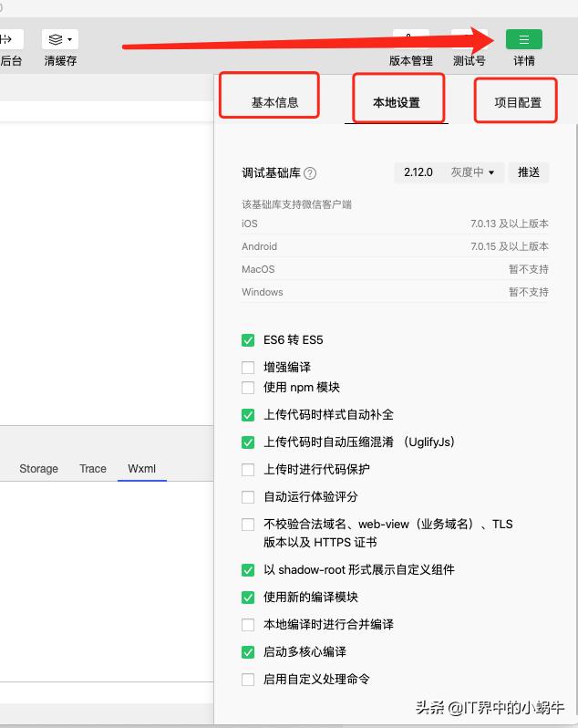Enable 启用自定义处理命令 checkbox
This screenshot has width=578, height=728.
click(x=248, y=680)
